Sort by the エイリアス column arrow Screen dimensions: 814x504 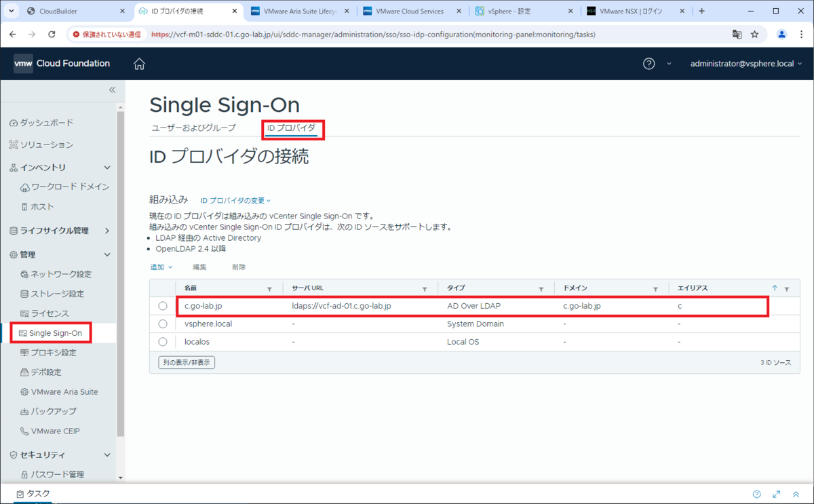(x=775, y=288)
